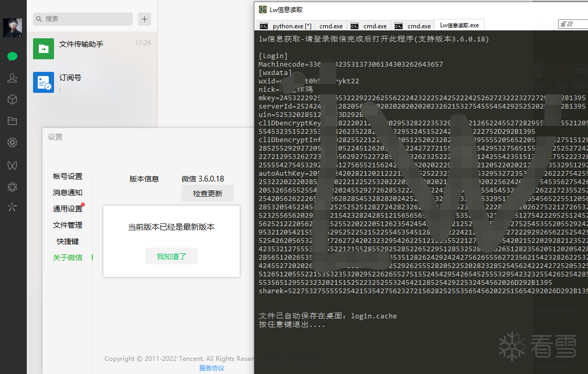Click the green 文件传输助手 avatar icon
The height and width of the screenshot is (374, 588).
[44, 49]
